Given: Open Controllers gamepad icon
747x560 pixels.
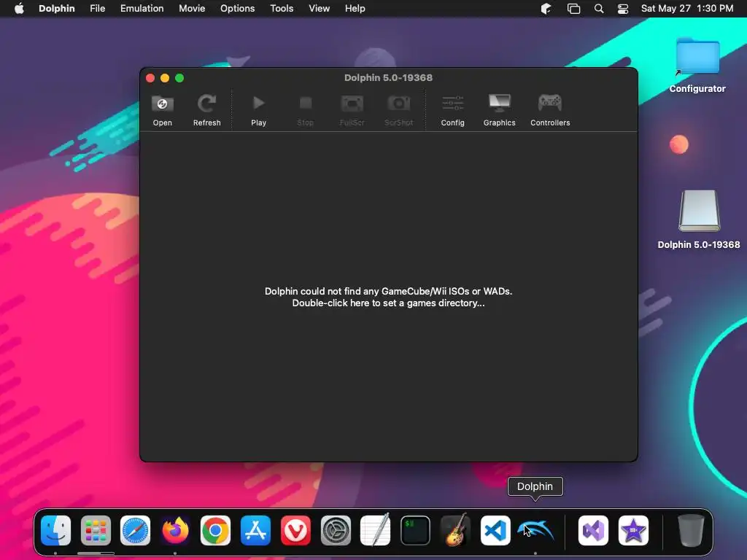Looking at the screenshot, I should click(550, 103).
